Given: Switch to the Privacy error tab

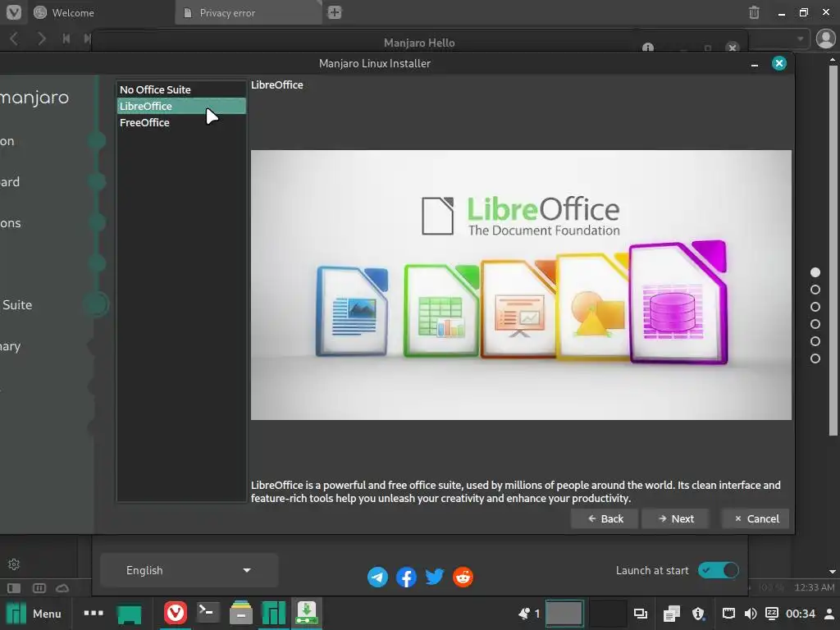Looking at the screenshot, I should (x=249, y=13).
